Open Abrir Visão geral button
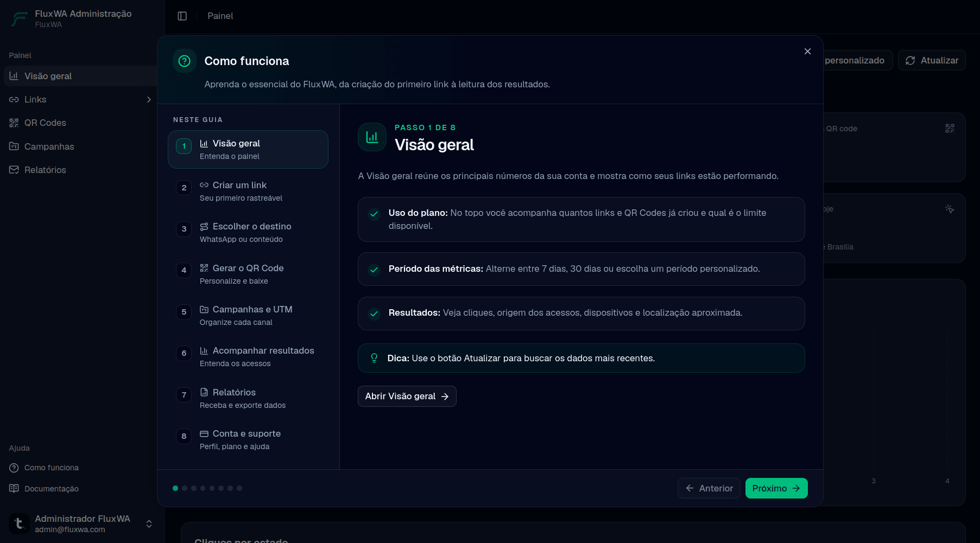980x543 pixels. click(x=407, y=396)
